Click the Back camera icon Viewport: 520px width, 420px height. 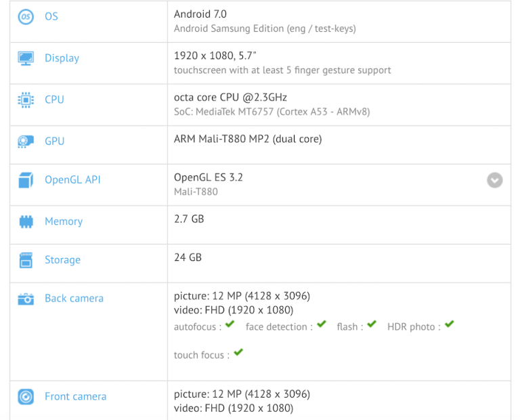[26, 299]
